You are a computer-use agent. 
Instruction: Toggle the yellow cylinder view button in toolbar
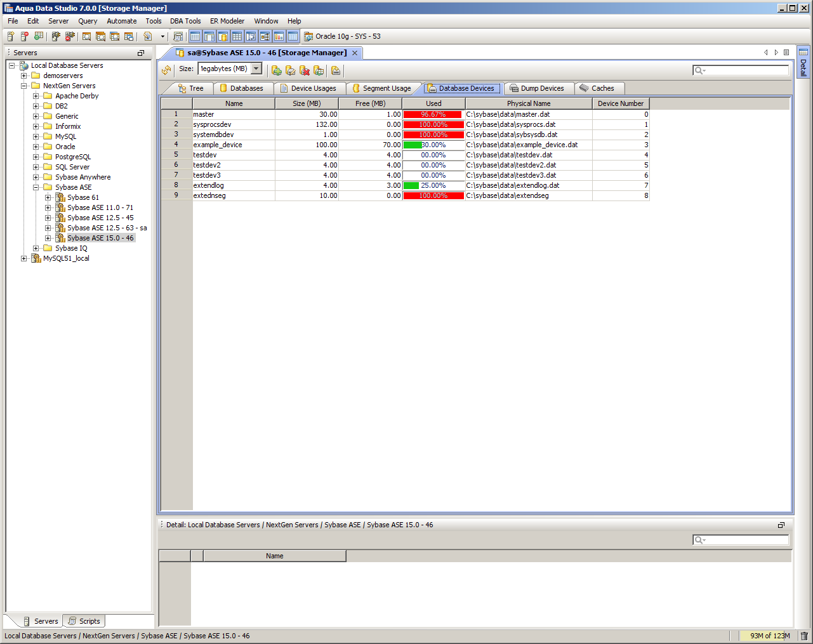coord(223,37)
